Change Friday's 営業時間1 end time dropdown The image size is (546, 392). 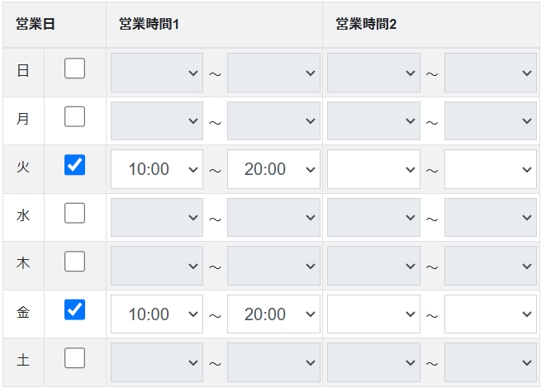point(273,314)
